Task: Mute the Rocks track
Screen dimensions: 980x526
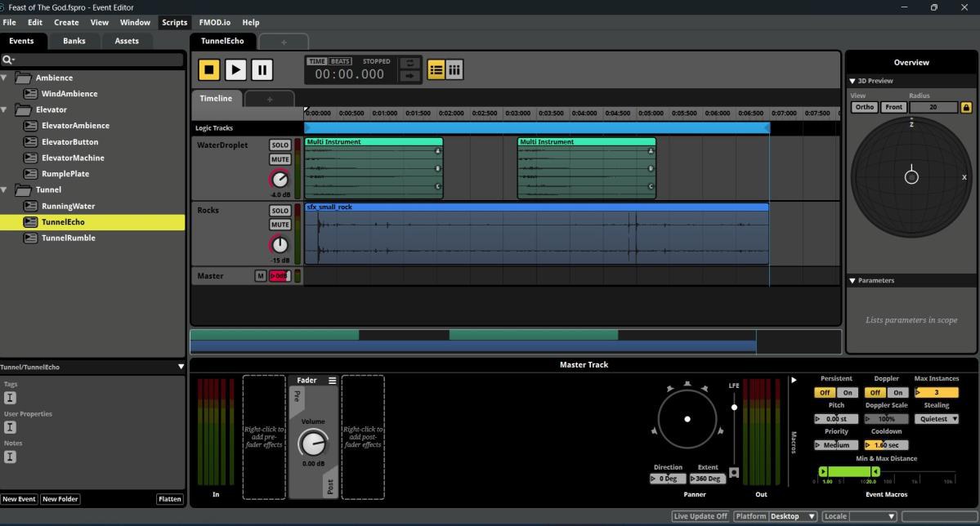Action: click(x=280, y=225)
